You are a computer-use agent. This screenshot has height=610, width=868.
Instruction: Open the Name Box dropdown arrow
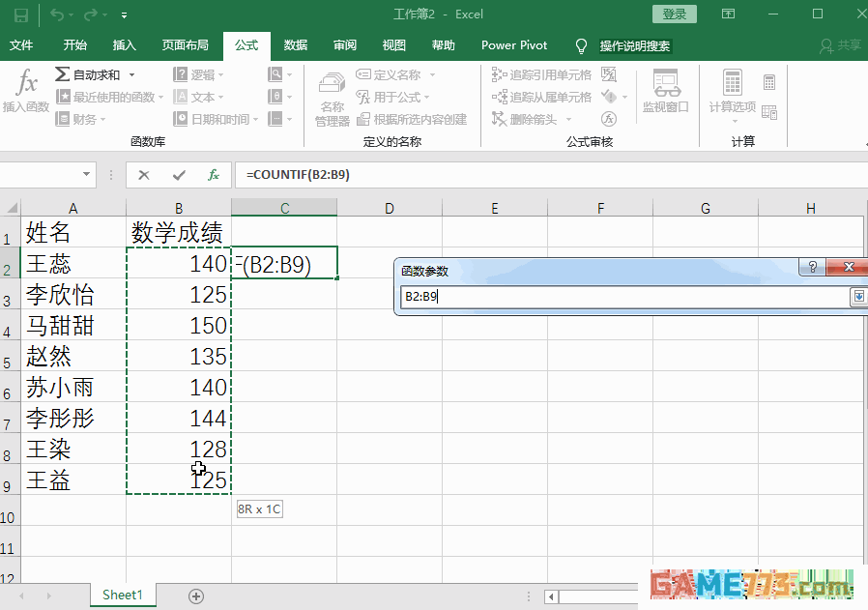(x=87, y=175)
